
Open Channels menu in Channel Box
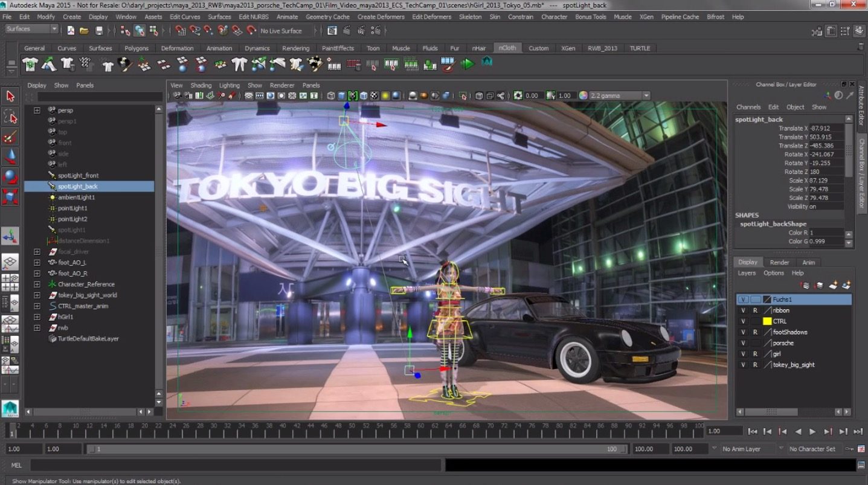[748, 107]
